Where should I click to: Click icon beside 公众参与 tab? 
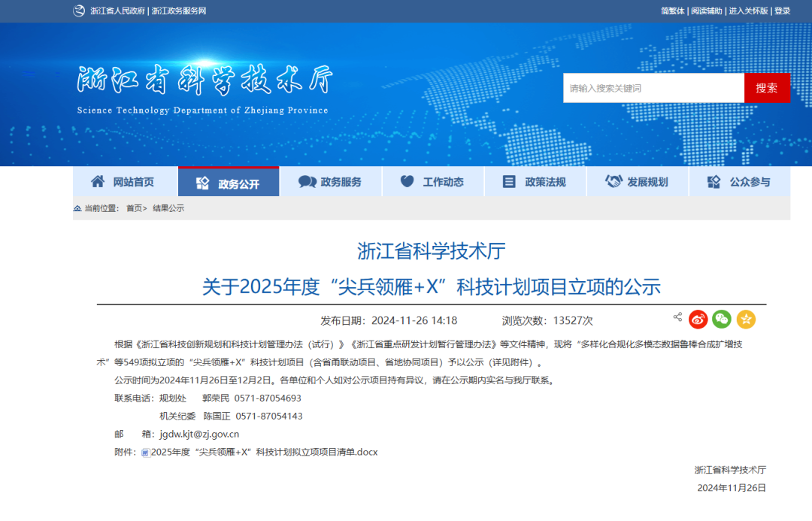tap(714, 181)
